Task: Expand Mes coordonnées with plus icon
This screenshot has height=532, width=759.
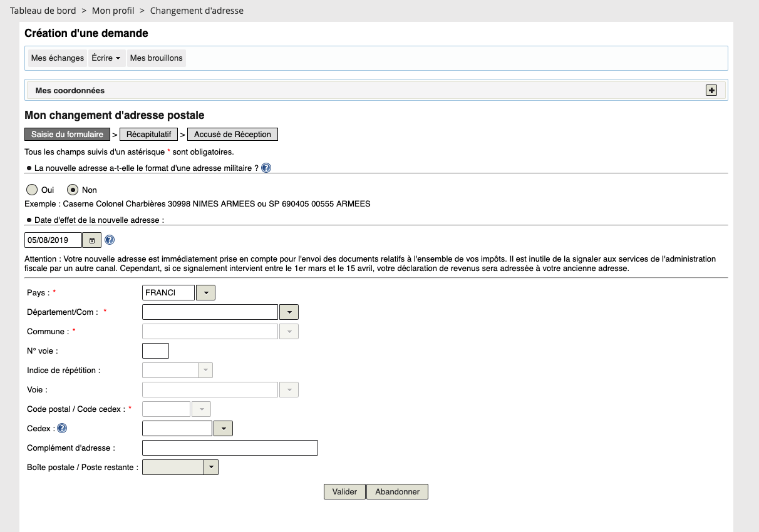Action: click(x=711, y=90)
